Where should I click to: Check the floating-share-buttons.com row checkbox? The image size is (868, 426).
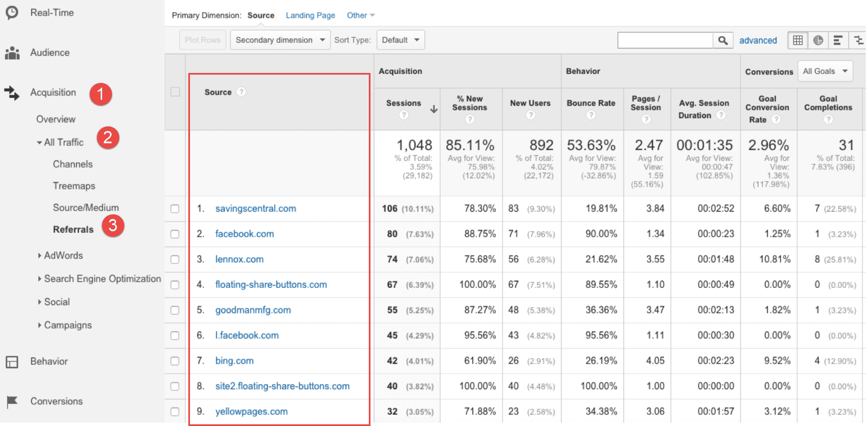click(x=175, y=285)
